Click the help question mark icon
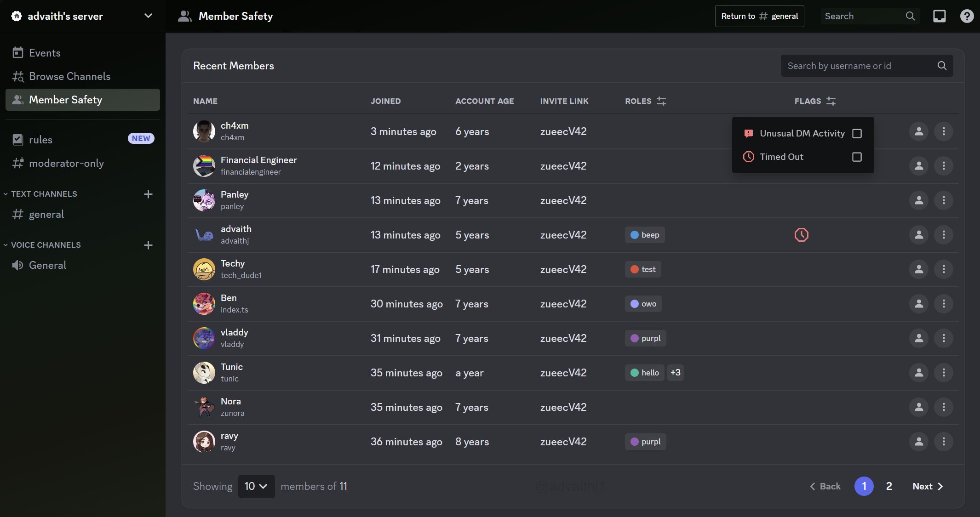Screen dimensions: 980x517 [967, 16]
